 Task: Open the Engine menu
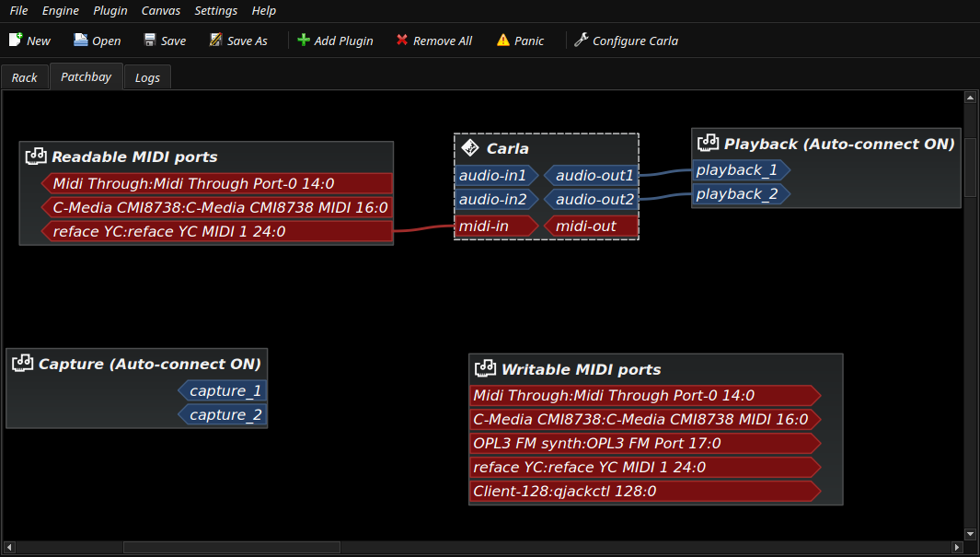[60, 11]
